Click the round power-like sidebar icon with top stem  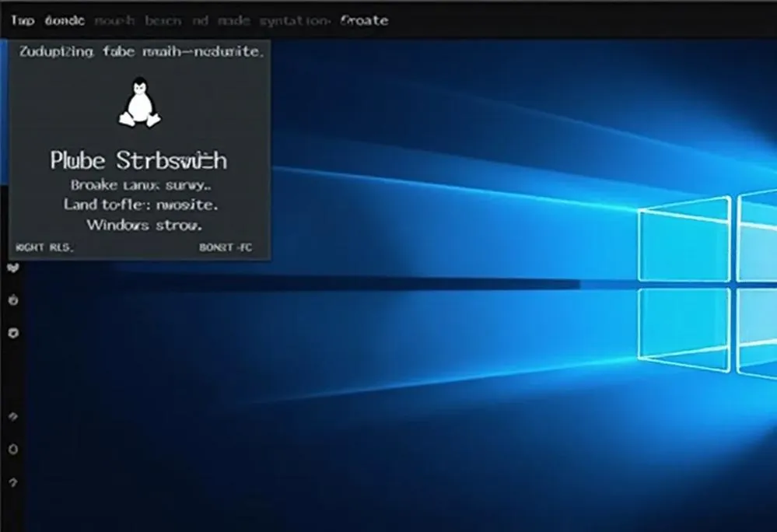click(13, 299)
